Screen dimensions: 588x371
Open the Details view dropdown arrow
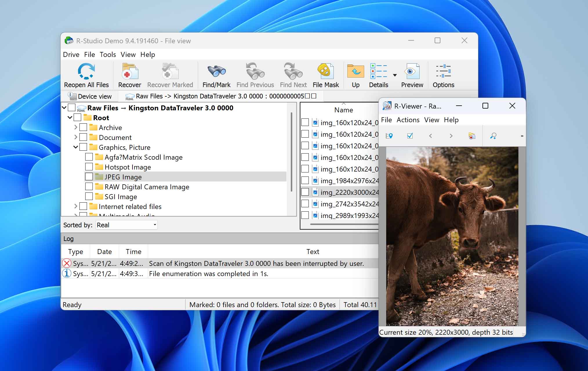click(395, 75)
